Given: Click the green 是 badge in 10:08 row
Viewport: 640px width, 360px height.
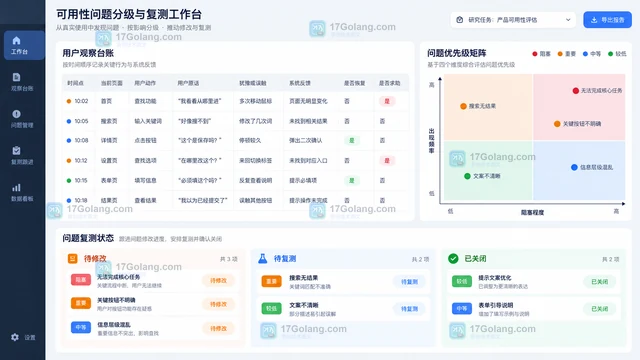Looking at the screenshot, I should pyautogui.click(x=351, y=140).
